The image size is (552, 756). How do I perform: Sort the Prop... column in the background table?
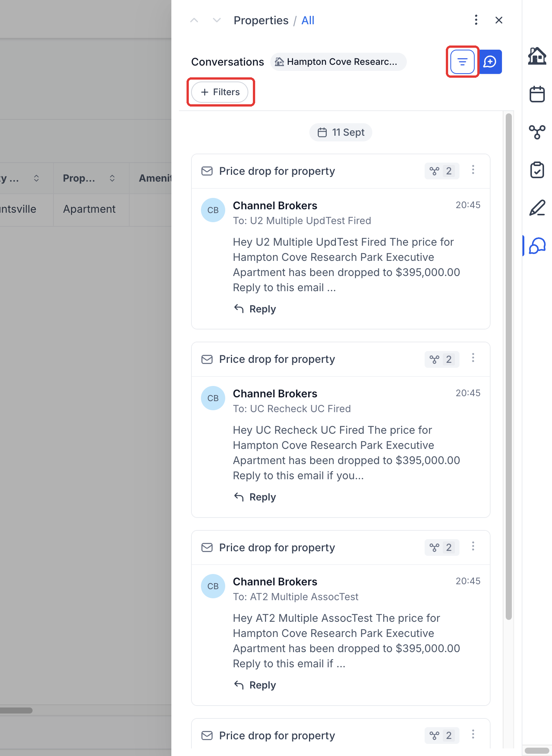(x=112, y=178)
